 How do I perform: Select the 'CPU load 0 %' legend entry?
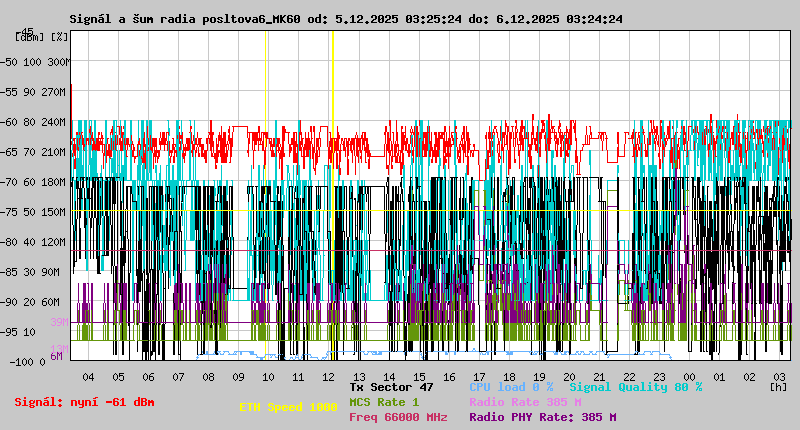click(x=511, y=387)
